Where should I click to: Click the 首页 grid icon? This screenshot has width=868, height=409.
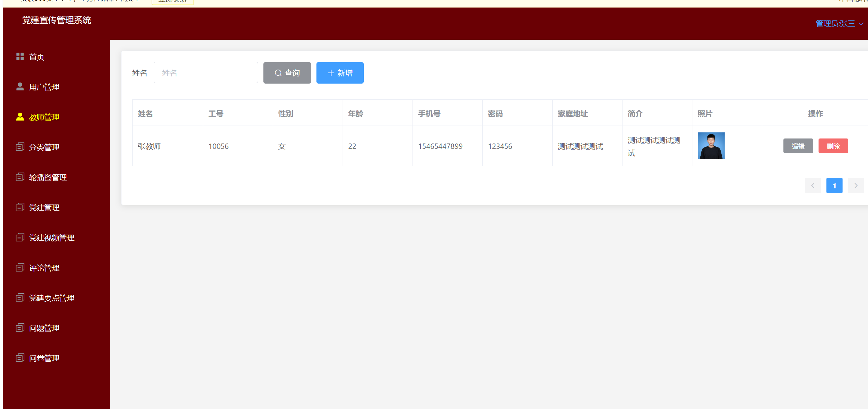(20, 56)
